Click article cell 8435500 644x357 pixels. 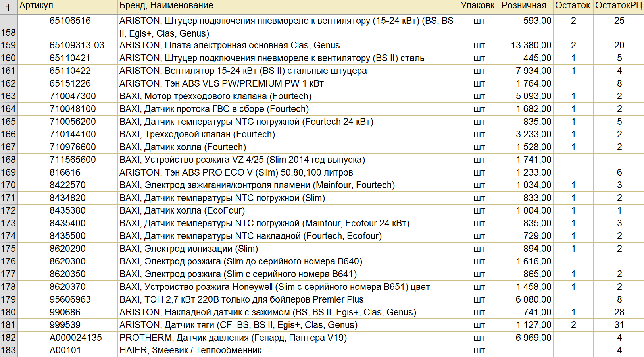point(67,236)
